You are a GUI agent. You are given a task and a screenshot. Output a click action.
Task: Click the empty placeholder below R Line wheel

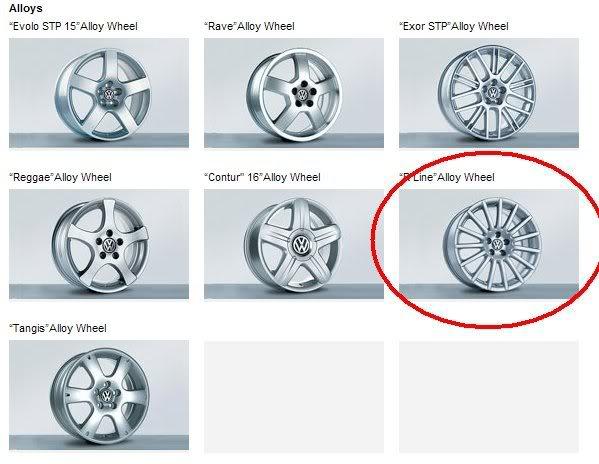pyautogui.click(x=489, y=397)
